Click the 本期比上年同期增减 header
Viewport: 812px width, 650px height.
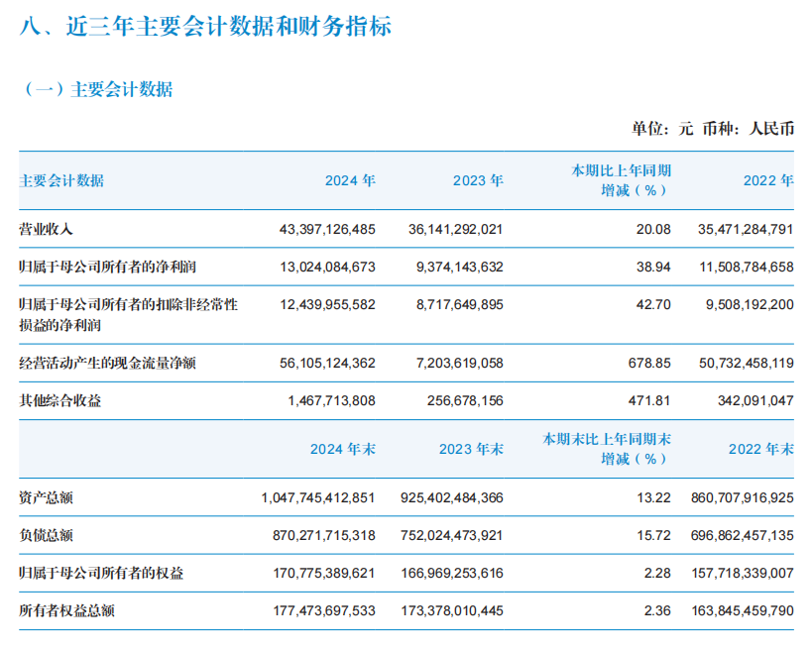[x=622, y=180]
